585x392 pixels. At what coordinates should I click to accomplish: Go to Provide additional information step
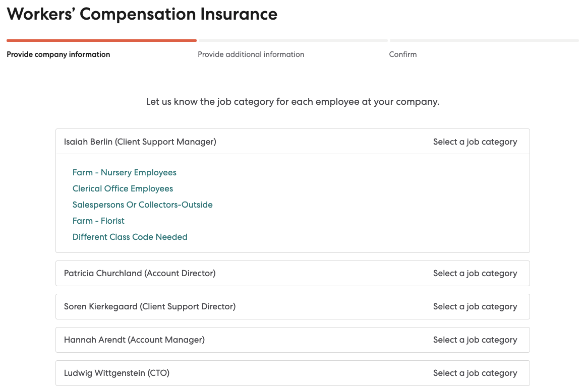coord(251,54)
